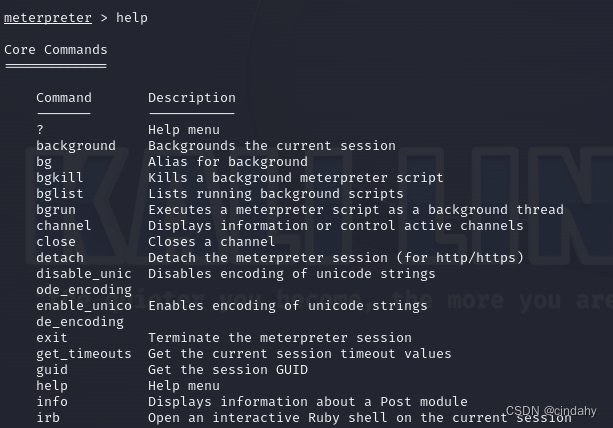613x428 pixels.
Task: Click the "?" command entry
Action: click(x=40, y=129)
